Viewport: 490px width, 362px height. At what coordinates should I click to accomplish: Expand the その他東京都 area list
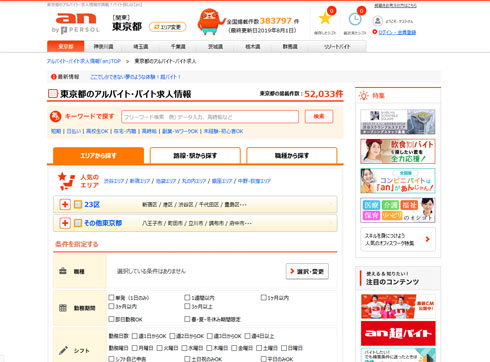tap(65, 223)
